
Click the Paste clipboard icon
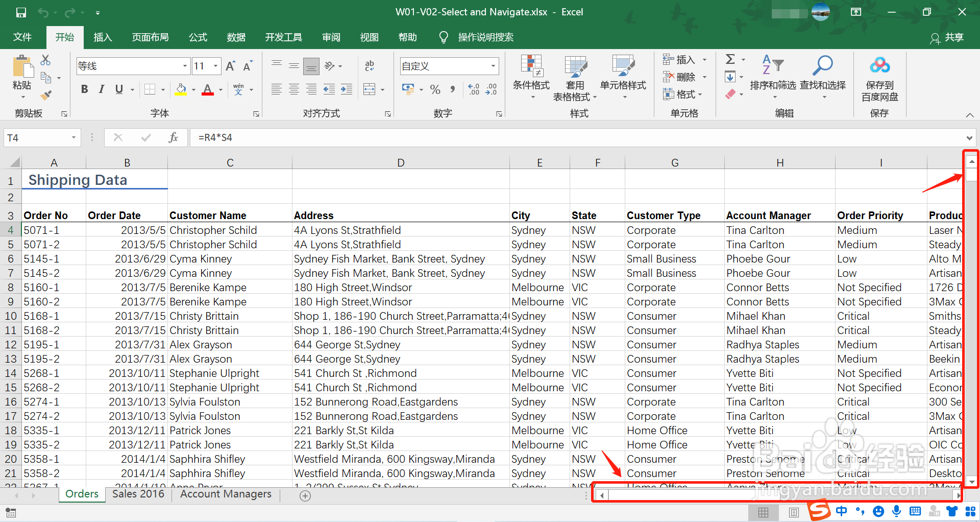[22, 67]
